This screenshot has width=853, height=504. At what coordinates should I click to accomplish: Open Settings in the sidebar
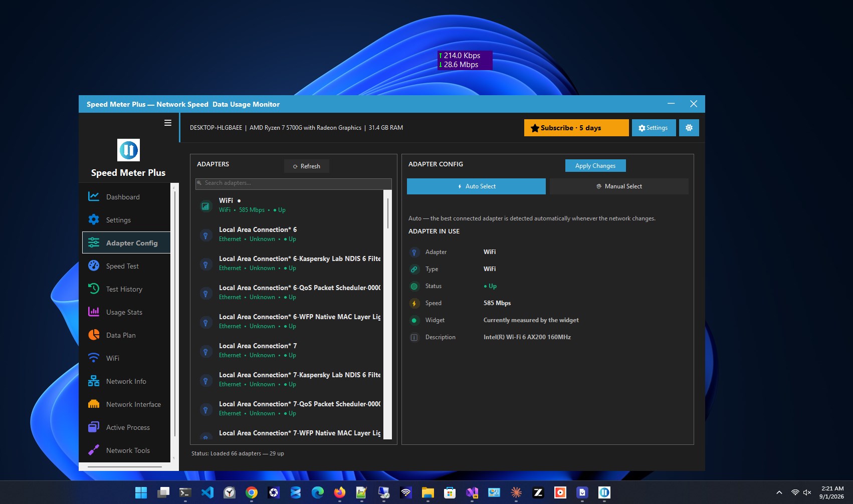tap(126, 220)
